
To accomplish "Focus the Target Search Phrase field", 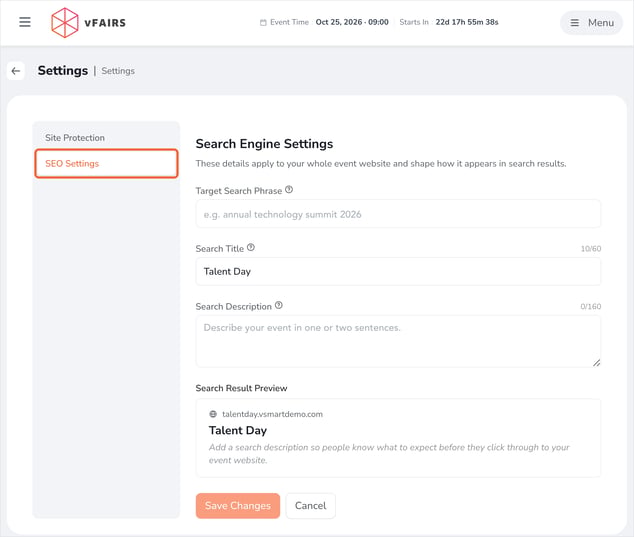I will [x=398, y=214].
